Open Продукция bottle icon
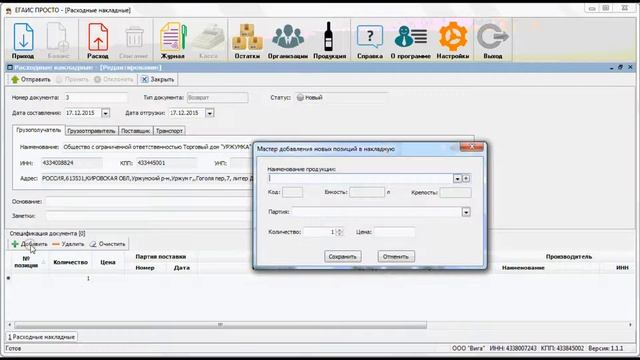Image resolution: width=640 pixels, height=360 pixels. (329, 40)
